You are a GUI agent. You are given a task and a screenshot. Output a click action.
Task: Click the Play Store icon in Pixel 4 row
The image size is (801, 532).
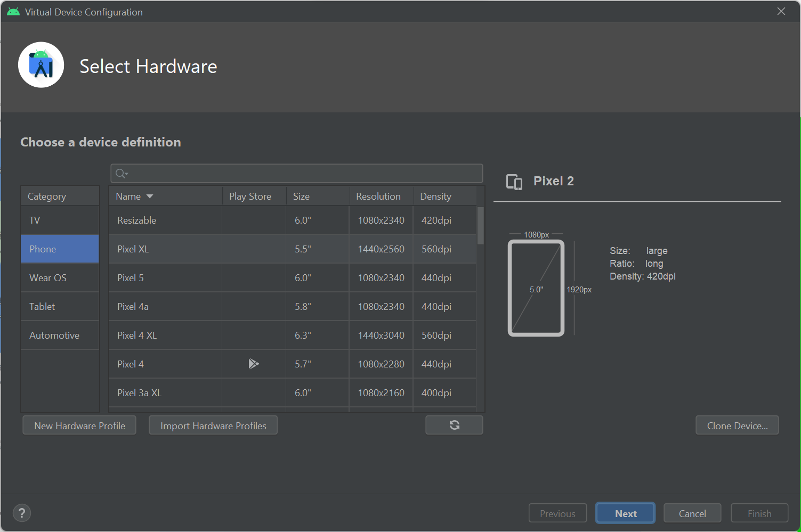[254, 364]
